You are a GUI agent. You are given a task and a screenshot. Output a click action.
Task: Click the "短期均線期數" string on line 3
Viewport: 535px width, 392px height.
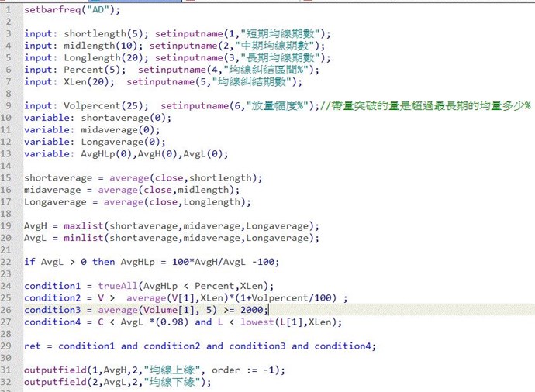click(287, 34)
